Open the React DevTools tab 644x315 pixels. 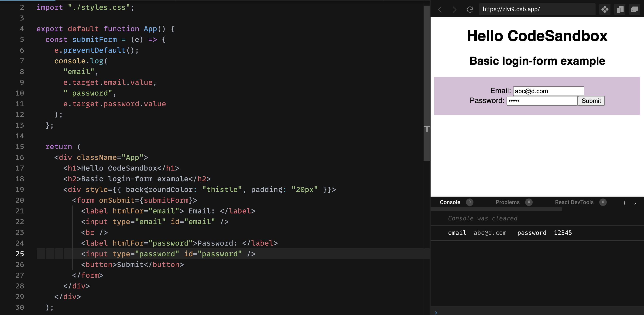[x=574, y=202]
